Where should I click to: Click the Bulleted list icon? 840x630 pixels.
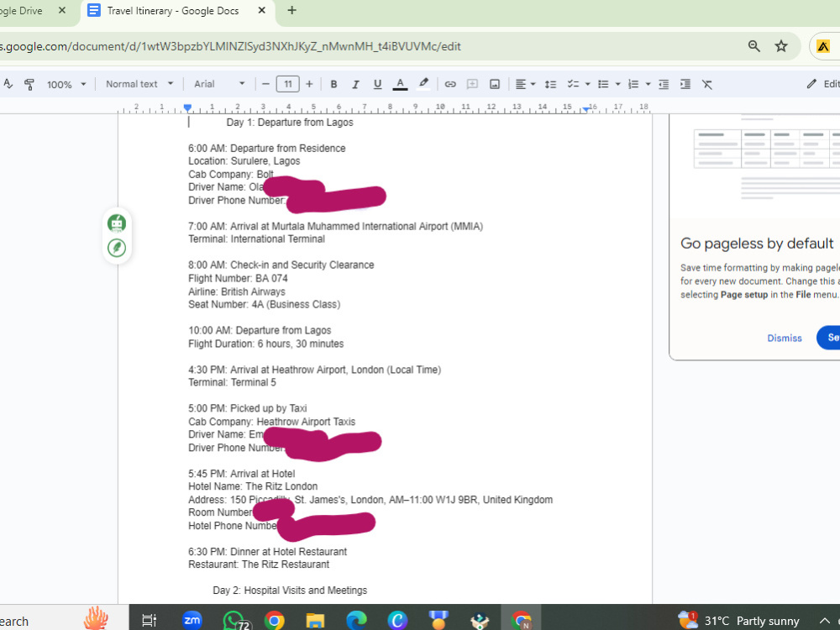pyautogui.click(x=603, y=84)
